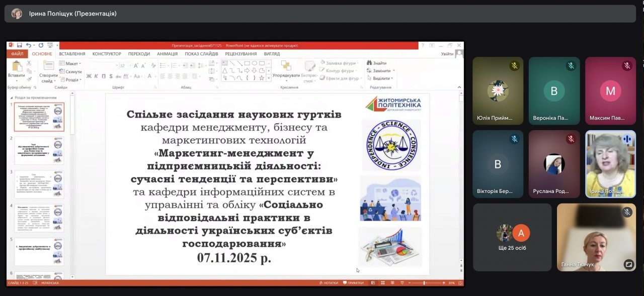Toggle the НОТАТКИ notes pane

click(329, 283)
